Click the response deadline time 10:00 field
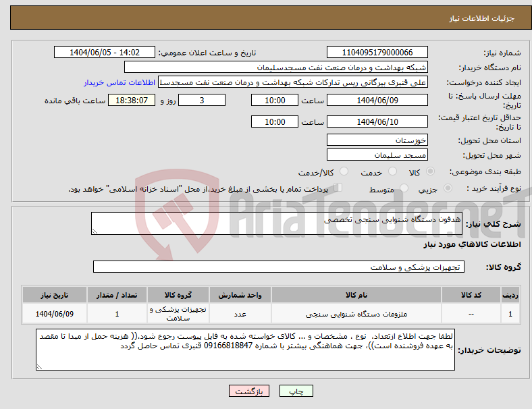This screenshot has width=532, height=409. (x=275, y=100)
